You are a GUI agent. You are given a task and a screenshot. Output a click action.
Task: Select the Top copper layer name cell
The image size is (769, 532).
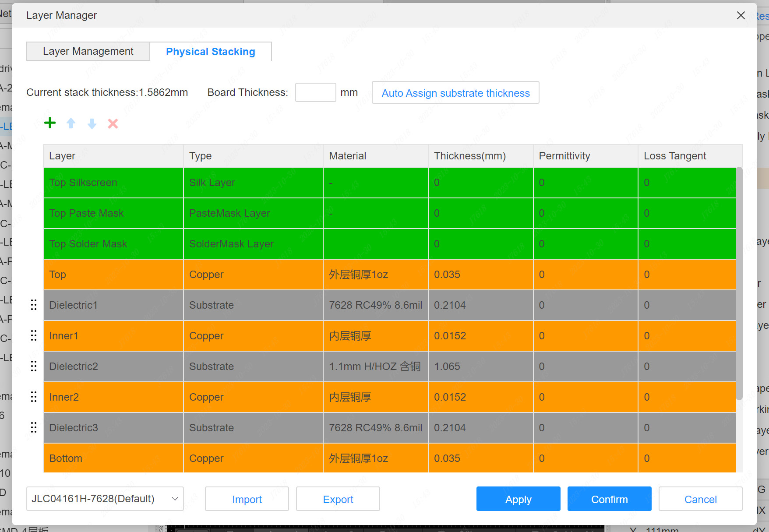(113, 275)
